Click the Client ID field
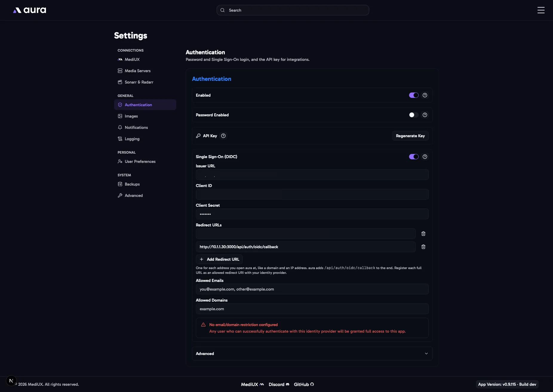 click(312, 194)
